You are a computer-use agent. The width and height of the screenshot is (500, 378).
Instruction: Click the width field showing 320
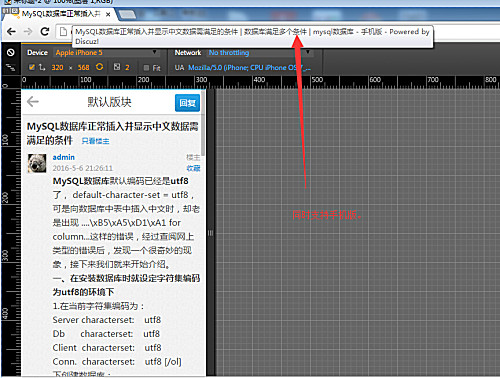tap(57, 68)
